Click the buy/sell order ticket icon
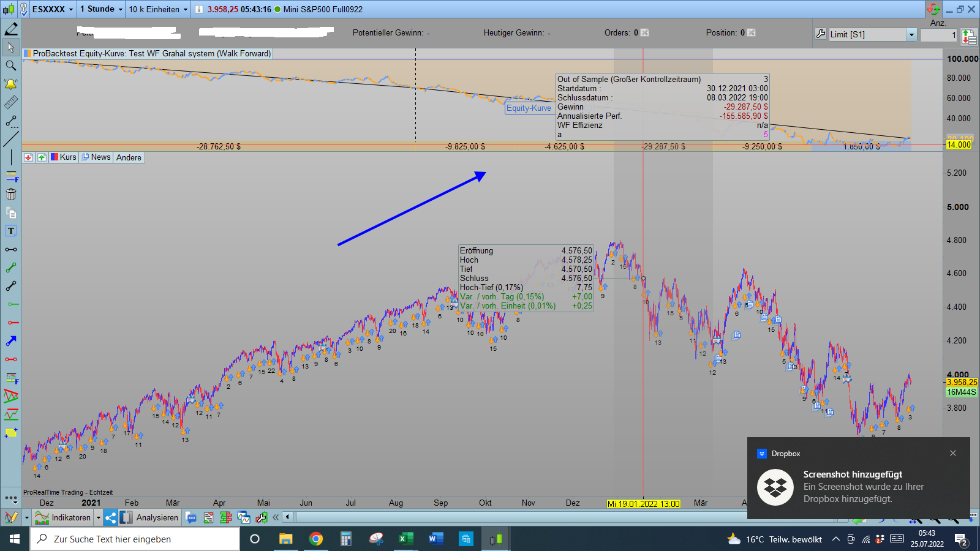The image size is (980, 551). coord(969,37)
